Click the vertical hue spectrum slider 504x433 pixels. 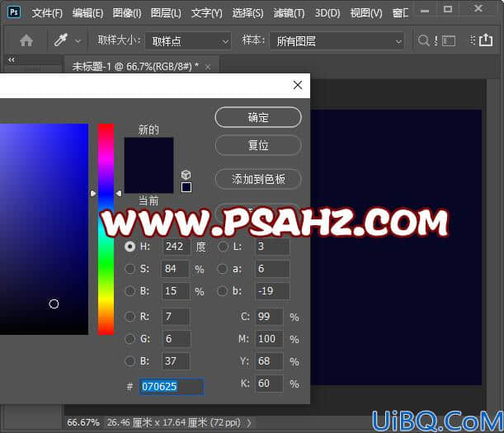pos(106,229)
